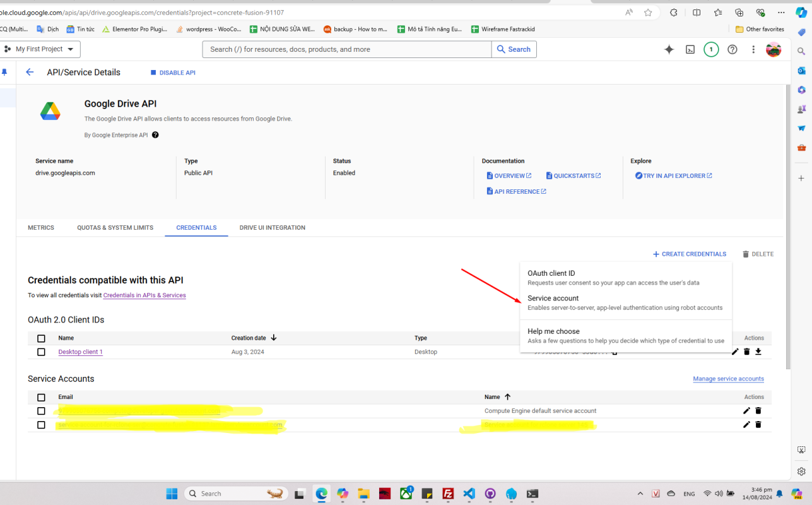Select the Credentials tab
Viewport: 812px width, 505px height.
click(x=196, y=227)
